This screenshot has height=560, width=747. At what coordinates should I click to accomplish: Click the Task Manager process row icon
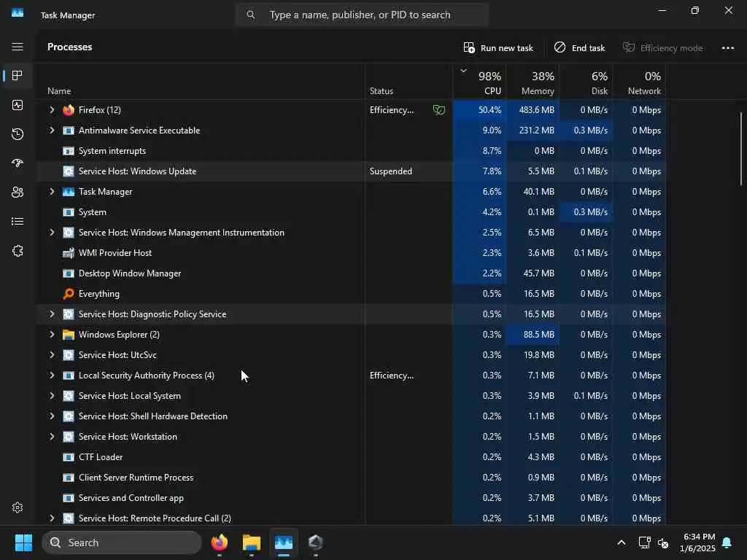coord(69,192)
